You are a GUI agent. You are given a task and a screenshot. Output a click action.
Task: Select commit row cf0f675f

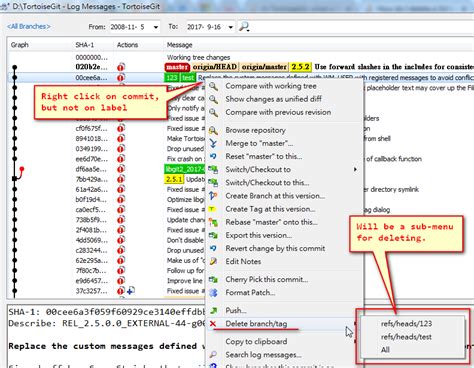[107, 128]
